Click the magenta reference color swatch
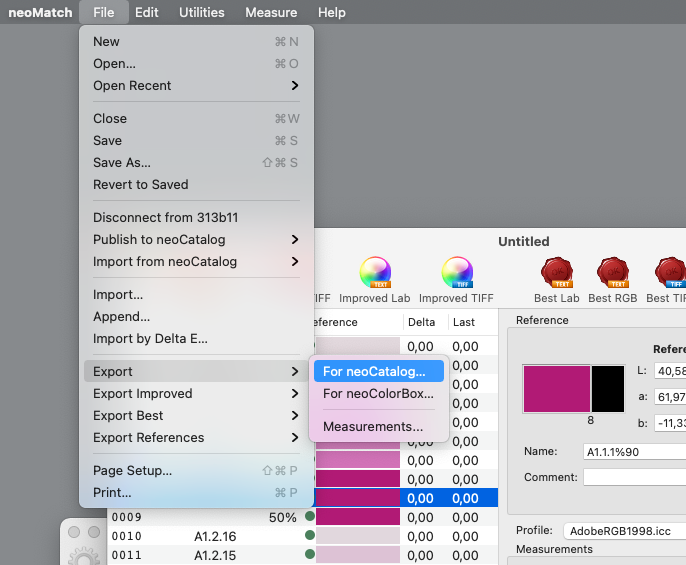Screen dimensions: 686x565 [556, 389]
